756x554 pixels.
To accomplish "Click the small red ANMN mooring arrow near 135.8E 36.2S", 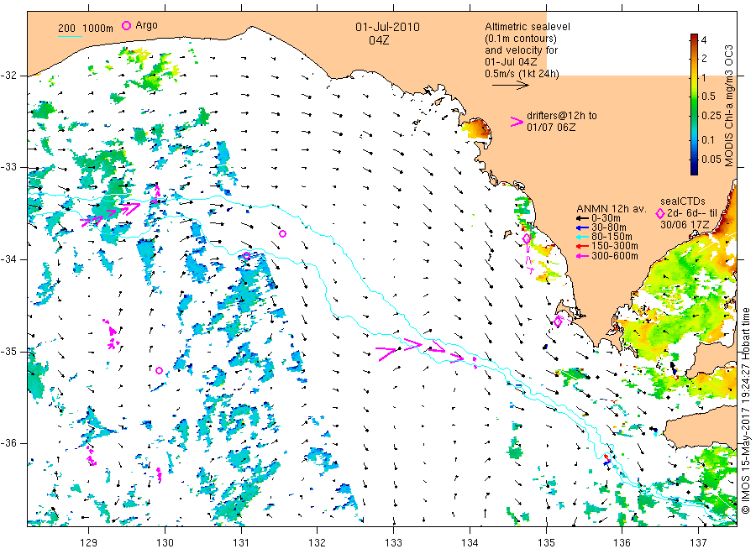I will click(607, 457).
